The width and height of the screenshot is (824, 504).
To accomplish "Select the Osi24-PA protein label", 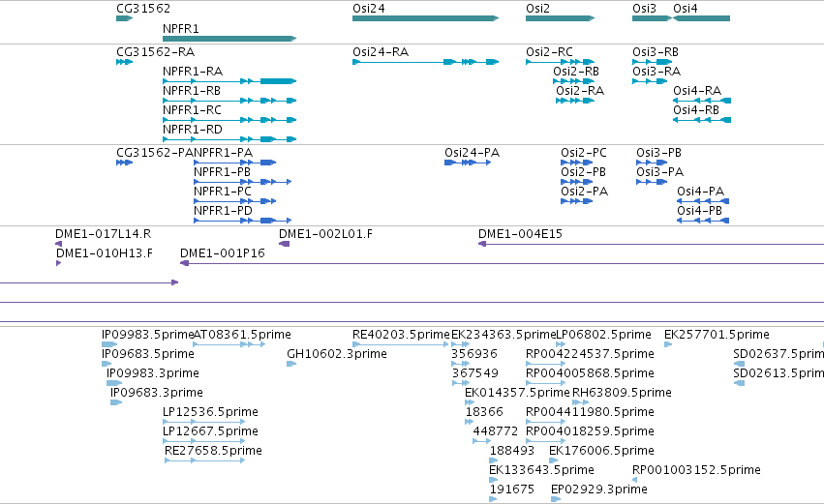I will [472, 153].
